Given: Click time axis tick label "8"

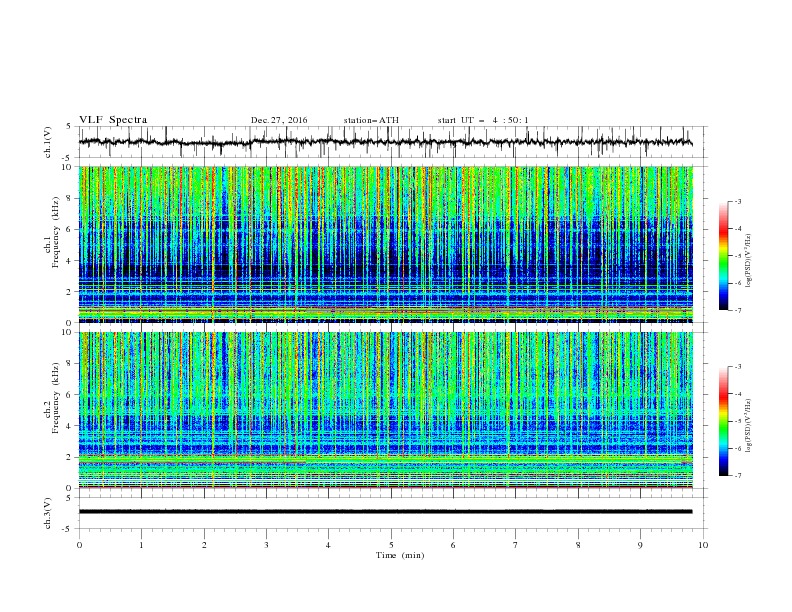Looking at the screenshot, I should (x=578, y=545).
